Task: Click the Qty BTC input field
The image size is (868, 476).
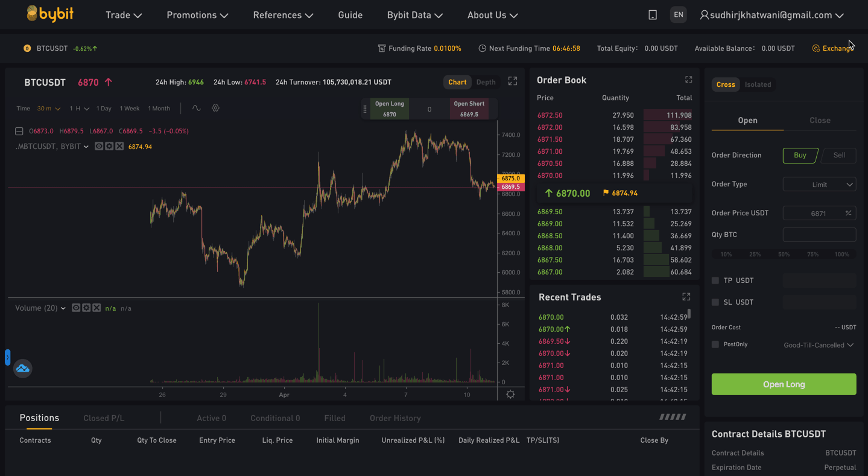Action: [x=819, y=235]
